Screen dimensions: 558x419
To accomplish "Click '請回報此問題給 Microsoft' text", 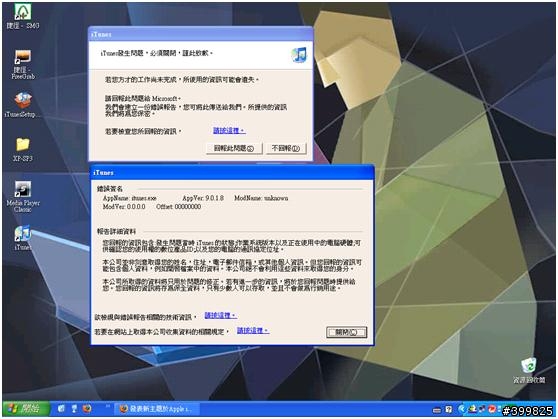I will click(143, 98).
